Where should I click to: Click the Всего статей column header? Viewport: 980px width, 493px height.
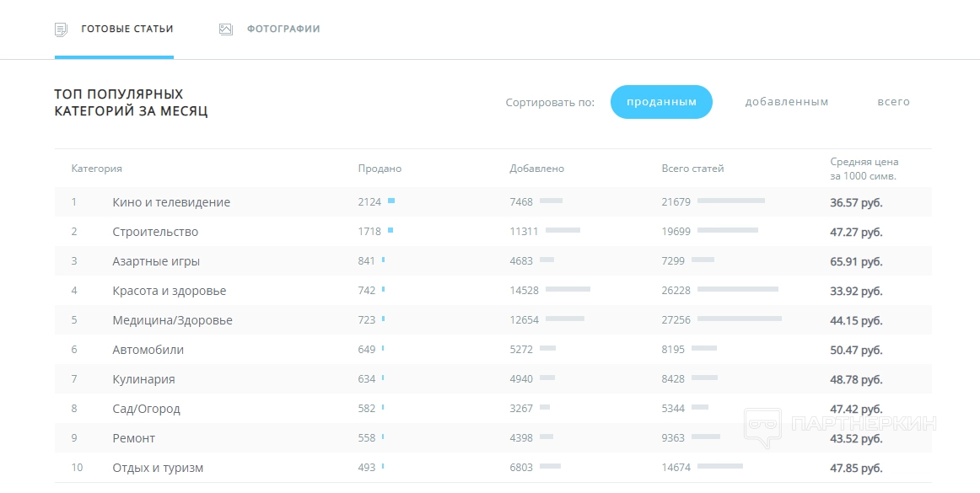[x=692, y=169]
